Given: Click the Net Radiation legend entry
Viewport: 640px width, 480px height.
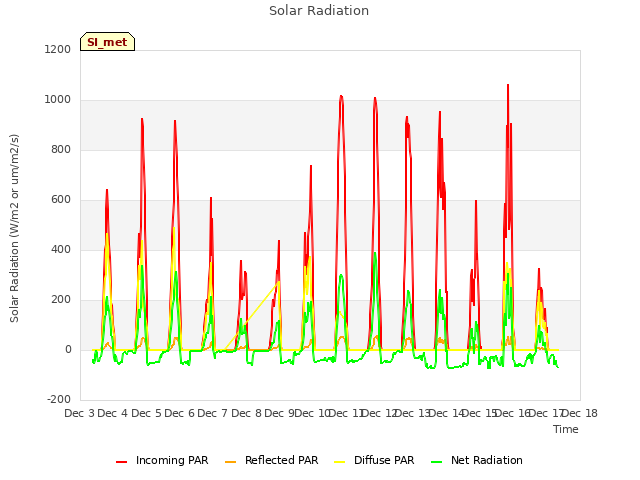Looking at the screenshot, I should (x=477, y=460).
